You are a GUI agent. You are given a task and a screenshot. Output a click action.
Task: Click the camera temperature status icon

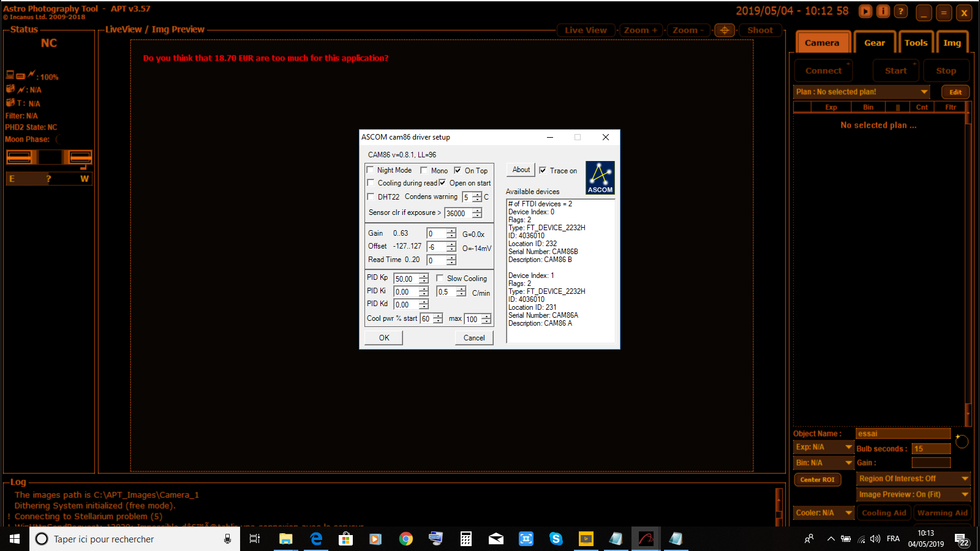tap(10, 103)
